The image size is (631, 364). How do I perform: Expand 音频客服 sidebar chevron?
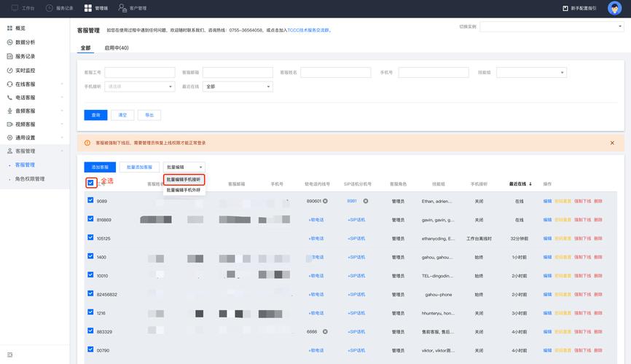[x=62, y=111]
